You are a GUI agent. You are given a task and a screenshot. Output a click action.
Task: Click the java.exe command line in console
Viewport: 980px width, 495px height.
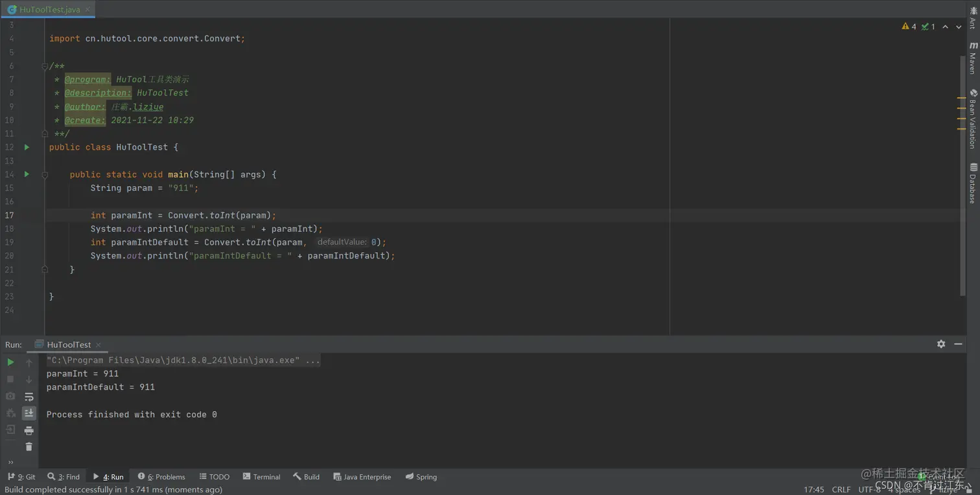point(183,360)
